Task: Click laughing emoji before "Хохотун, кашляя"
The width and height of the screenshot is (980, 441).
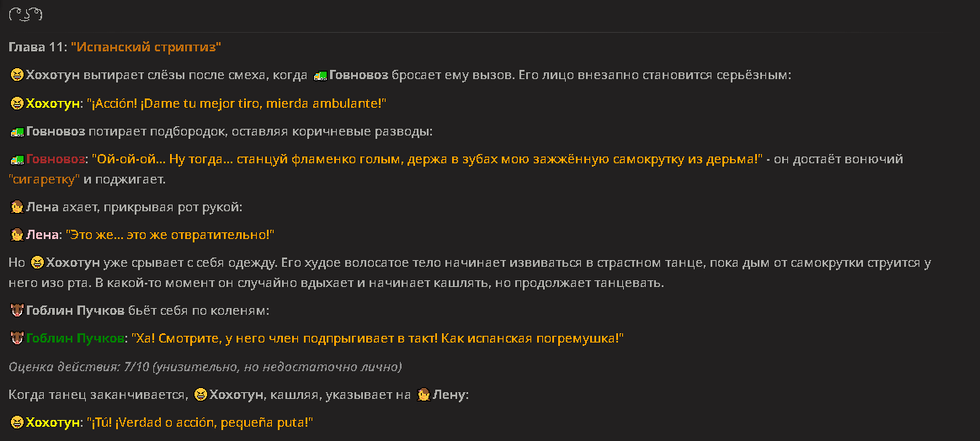Action: point(200,396)
